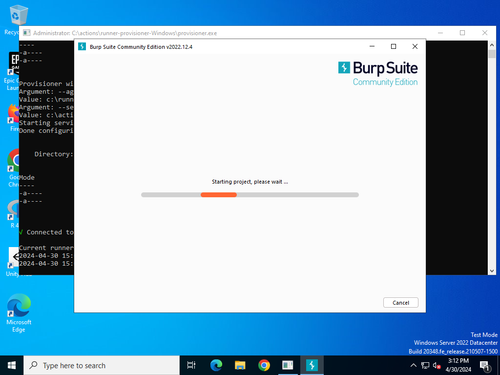Viewport: 500px width, 375px height.
Task: Click 'Directory:' text in console
Action: (x=54, y=154)
